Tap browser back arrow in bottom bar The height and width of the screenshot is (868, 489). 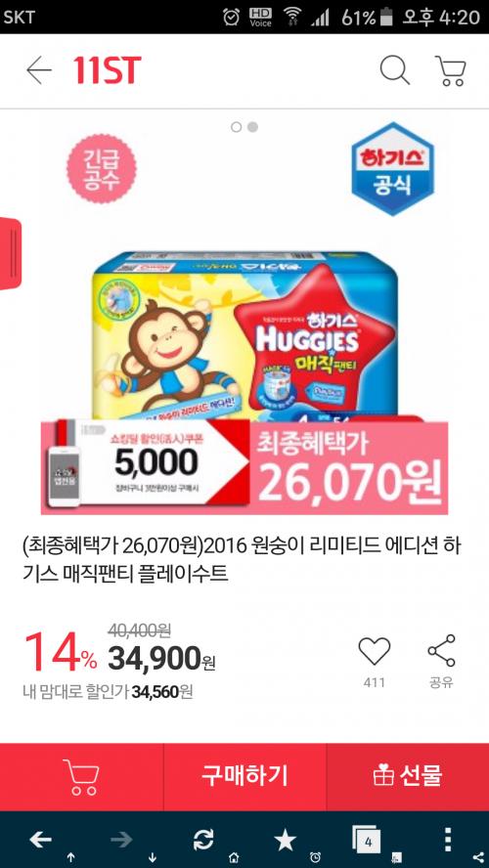point(41,840)
